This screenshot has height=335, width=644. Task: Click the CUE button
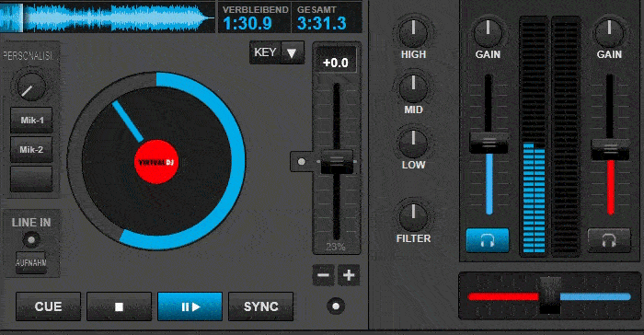click(x=48, y=306)
